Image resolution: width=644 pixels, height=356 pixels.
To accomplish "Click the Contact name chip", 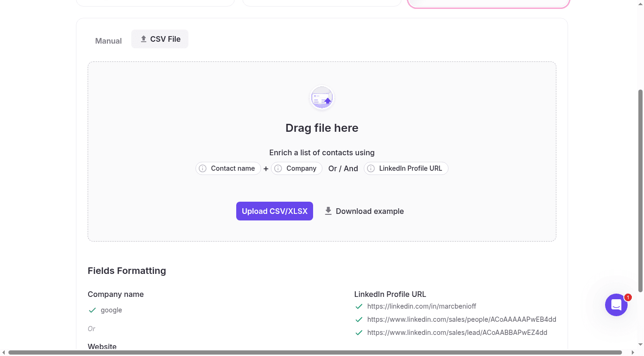I will tap(228, 168).
